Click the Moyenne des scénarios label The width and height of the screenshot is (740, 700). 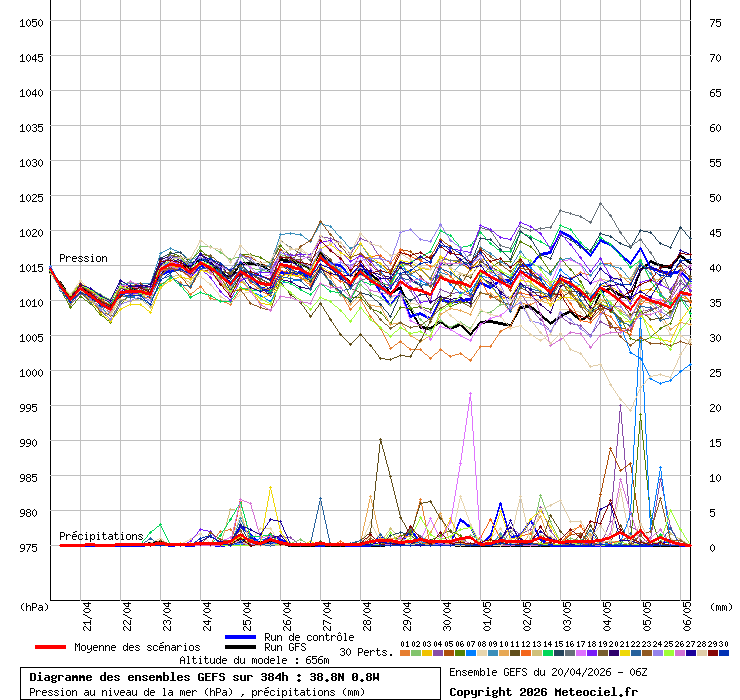pyautogui.click(x=138, y=647)
